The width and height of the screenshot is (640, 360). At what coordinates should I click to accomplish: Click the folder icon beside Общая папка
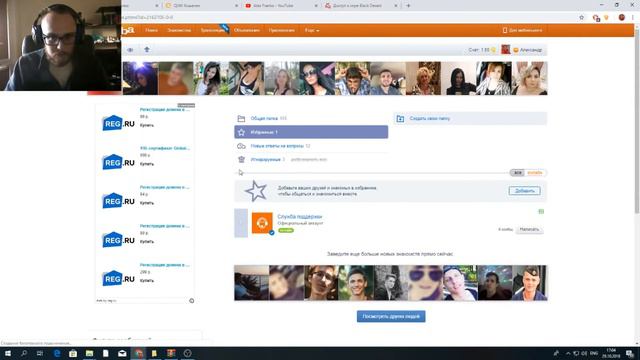pos(241,118)
